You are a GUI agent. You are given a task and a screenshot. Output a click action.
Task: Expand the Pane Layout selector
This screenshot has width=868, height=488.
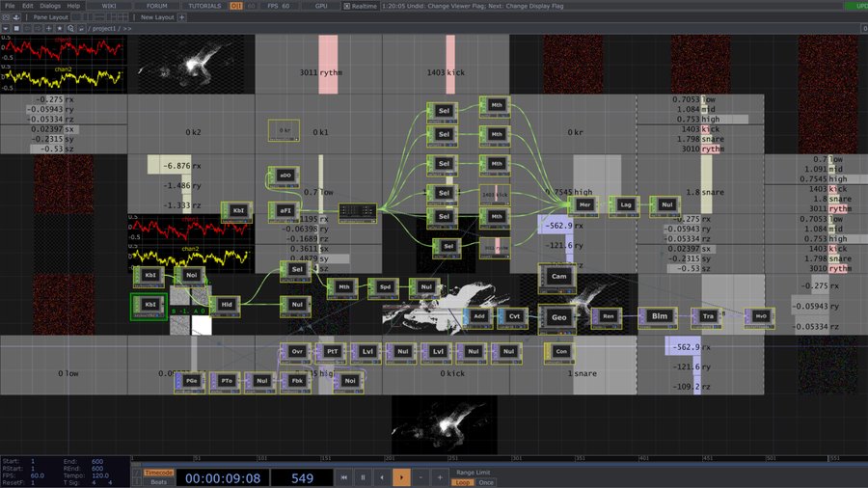[50, 17]
